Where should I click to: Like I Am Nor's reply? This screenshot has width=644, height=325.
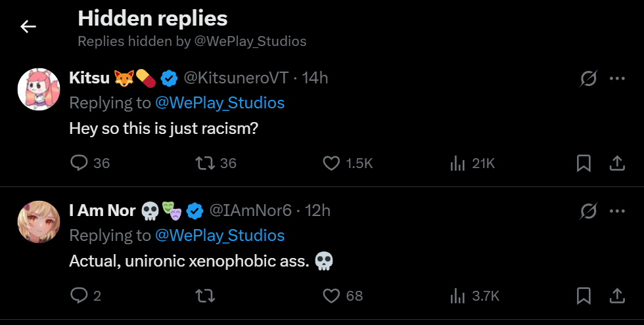(332, 295)
